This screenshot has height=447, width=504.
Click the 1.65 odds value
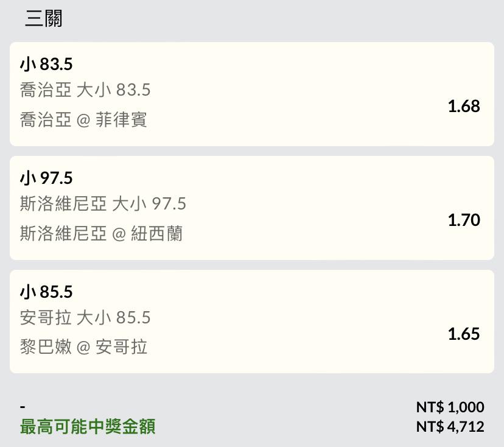464,334
